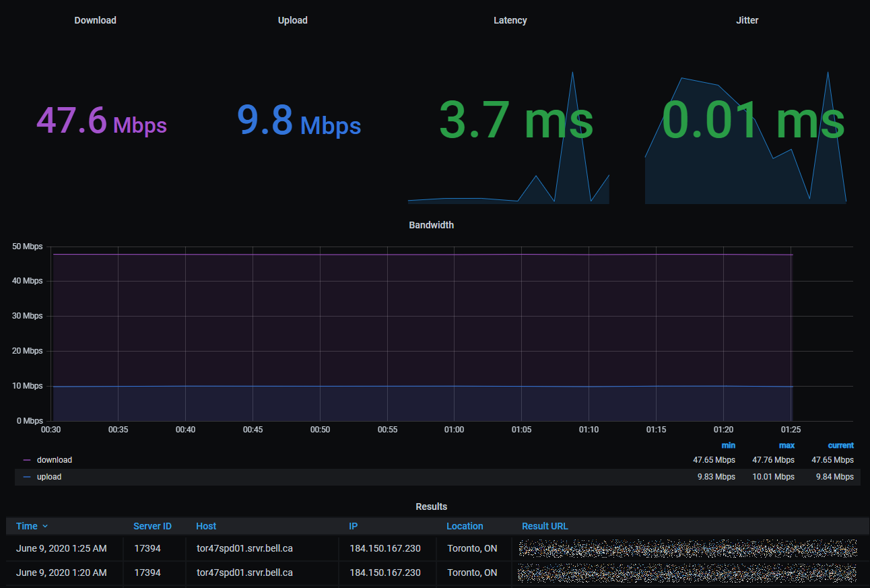Click the 01:25 time axis label
Image resolution: width=870 pixels, height=588 pixels.
coord(791,429)
